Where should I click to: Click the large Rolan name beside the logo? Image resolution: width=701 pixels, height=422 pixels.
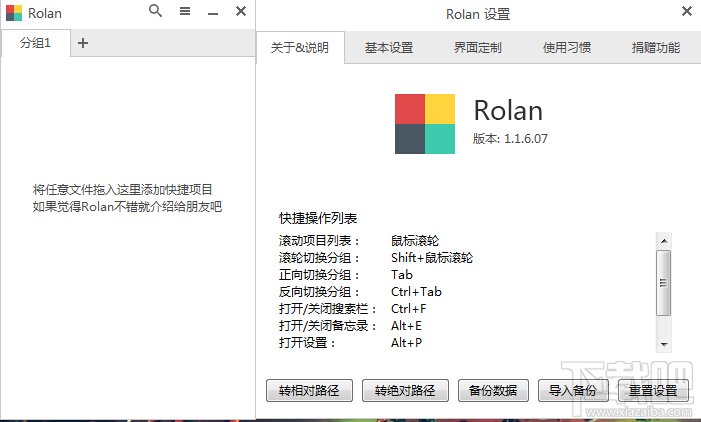click(508, 110)
